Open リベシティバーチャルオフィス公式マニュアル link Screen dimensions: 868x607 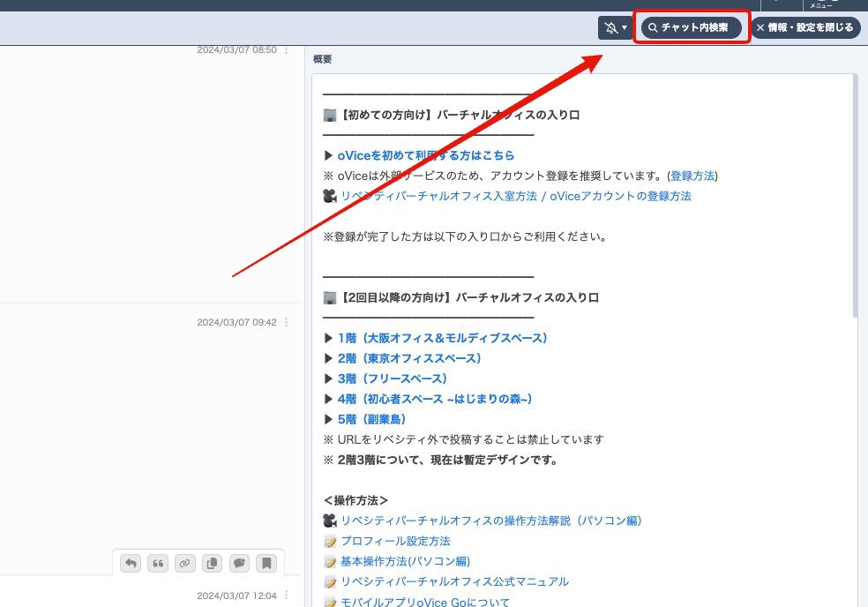pos(454,581)
